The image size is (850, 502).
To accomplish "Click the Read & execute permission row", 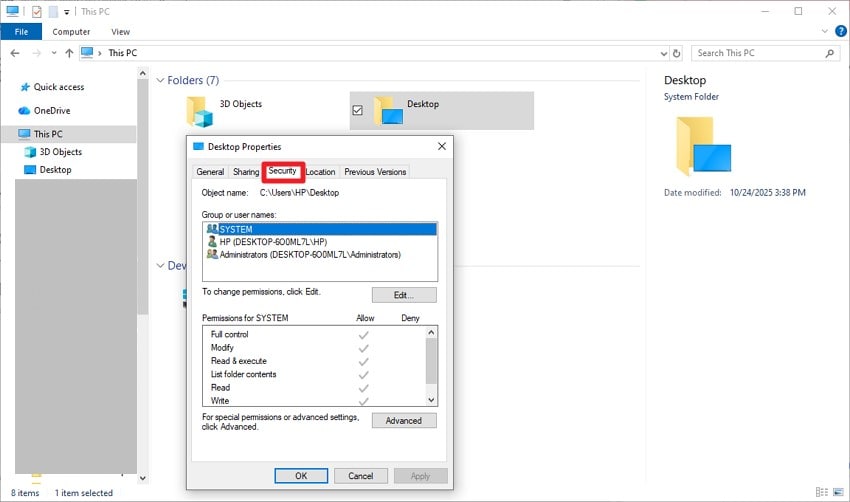I will tap(314, 361).
